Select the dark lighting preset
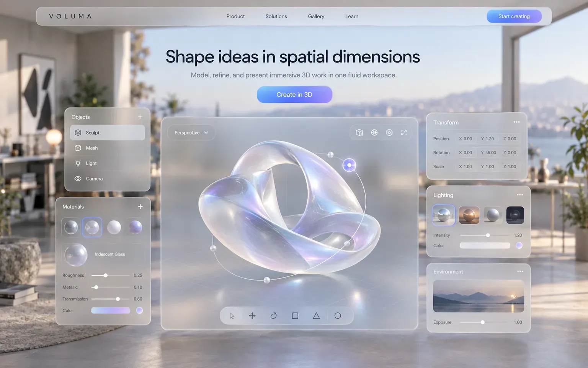588x368 pixels. 515,215
